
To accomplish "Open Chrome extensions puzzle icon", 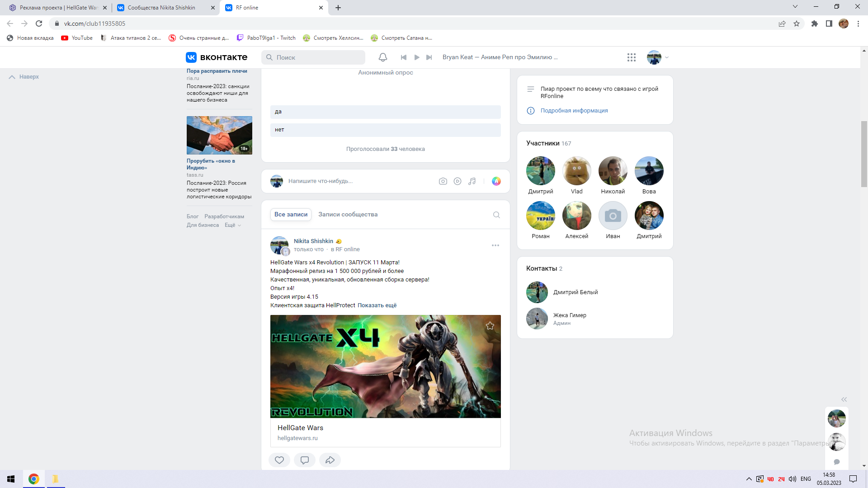I will (815, 23).
